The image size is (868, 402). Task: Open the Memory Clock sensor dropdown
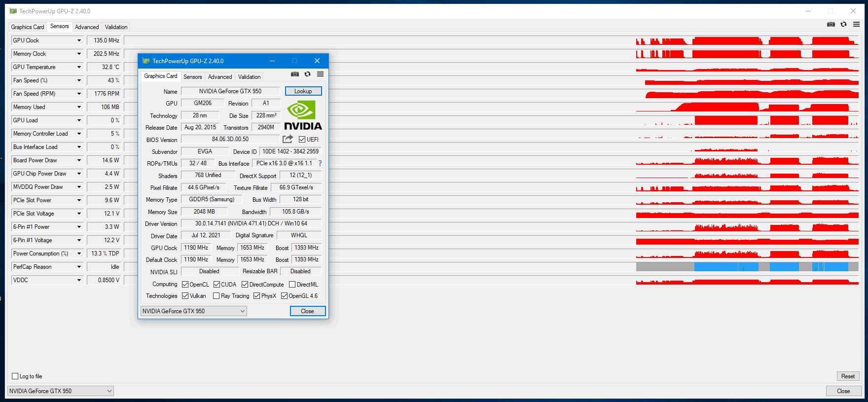click(x=79, y=54)
